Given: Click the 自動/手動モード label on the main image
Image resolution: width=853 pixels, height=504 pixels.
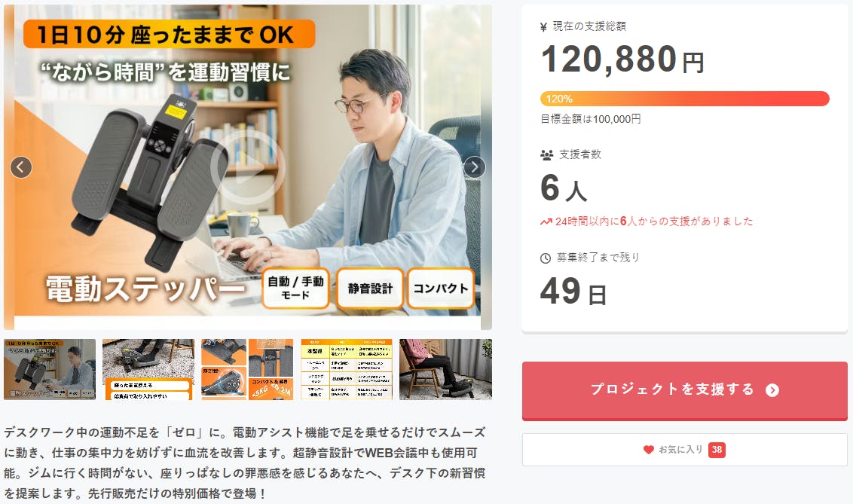Looking at the screenshot, I should tap(295, 288).
